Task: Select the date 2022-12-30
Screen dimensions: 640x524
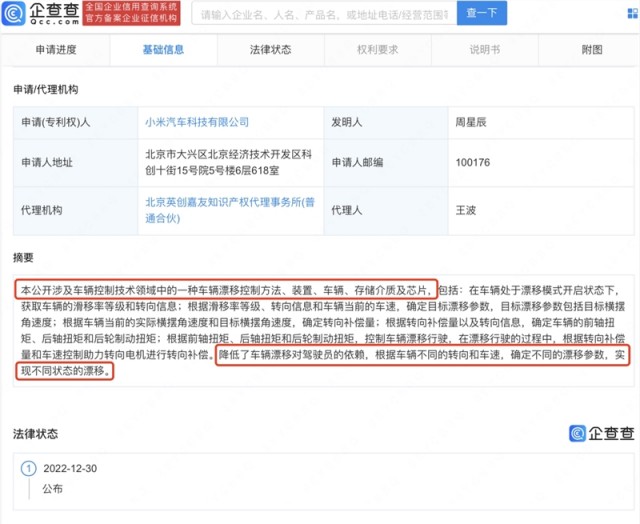Action: tap(70, 468)
